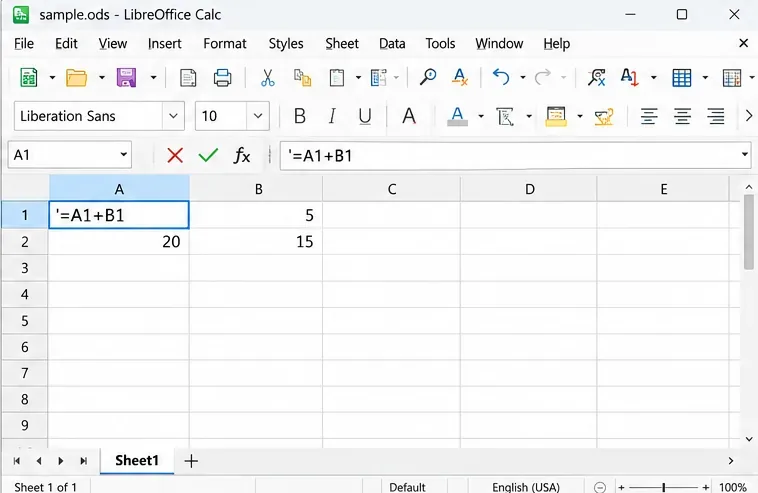The image size is (758, 493).
Task: Apply the font color underlined A
Action: click(x=457, y=116)
